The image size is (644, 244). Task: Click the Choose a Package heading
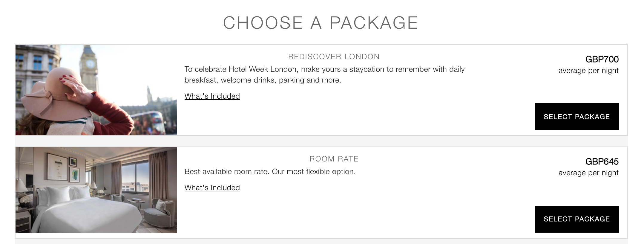(x=321, y=23)
